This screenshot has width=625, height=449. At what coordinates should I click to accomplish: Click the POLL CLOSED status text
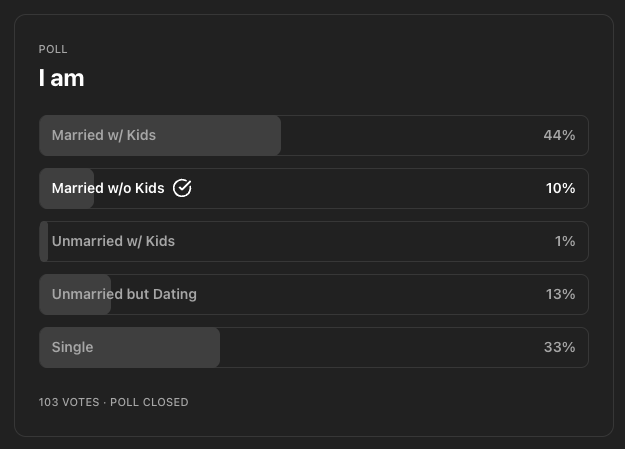tap(149, 402)
